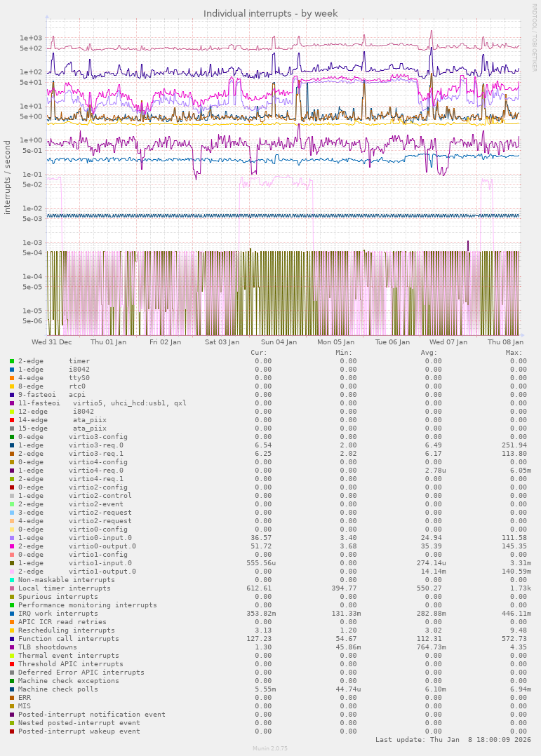Select the virtio3-req.0 legend color box
The image size is (541, 756).
pyautogui.click(x=12, y=445)
